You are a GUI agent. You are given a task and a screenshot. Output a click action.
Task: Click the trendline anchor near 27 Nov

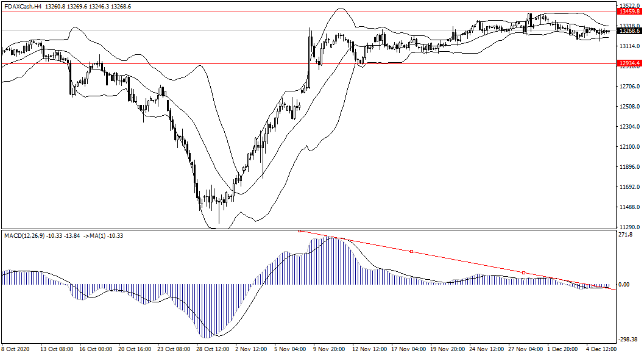[x=523, y=272]
